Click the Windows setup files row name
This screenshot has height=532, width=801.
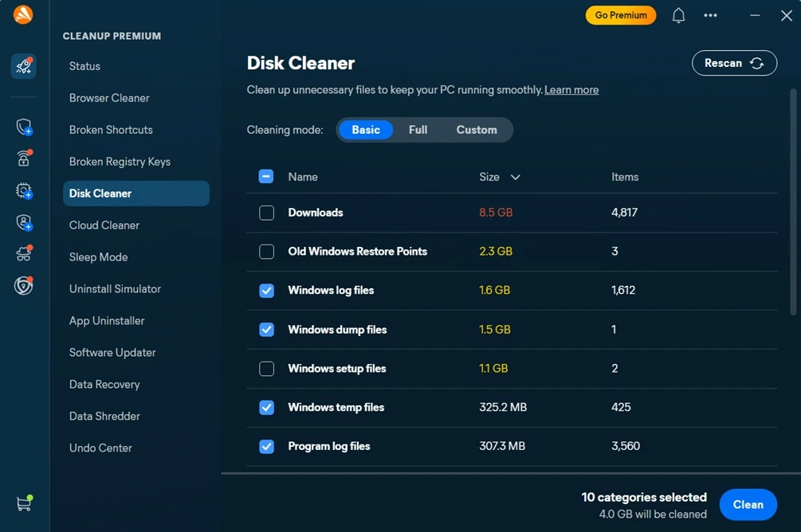pyautogui.click(x=336, y=368)
